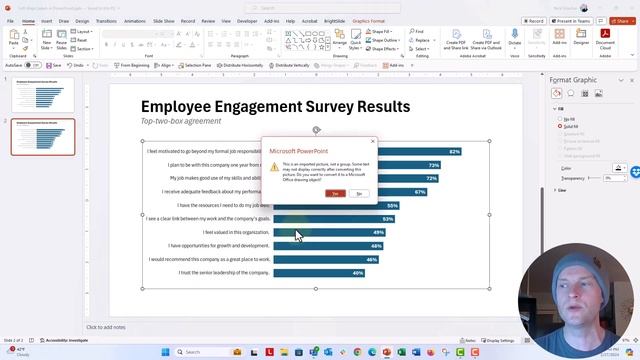Screen dimensions: 640x360
Task: Click From Beginning slideshow button
Action: (131, 65)
